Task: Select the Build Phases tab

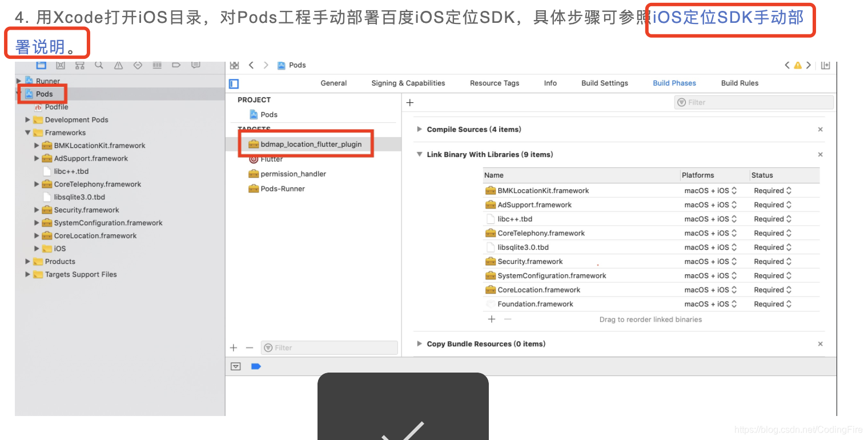Action: point(674,83)
